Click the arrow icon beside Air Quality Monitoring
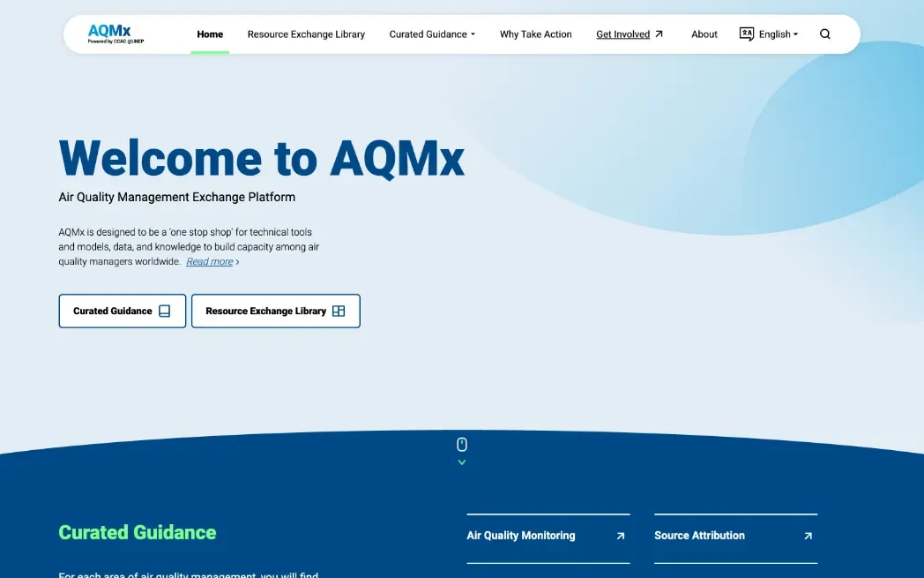 pos(621,536)
